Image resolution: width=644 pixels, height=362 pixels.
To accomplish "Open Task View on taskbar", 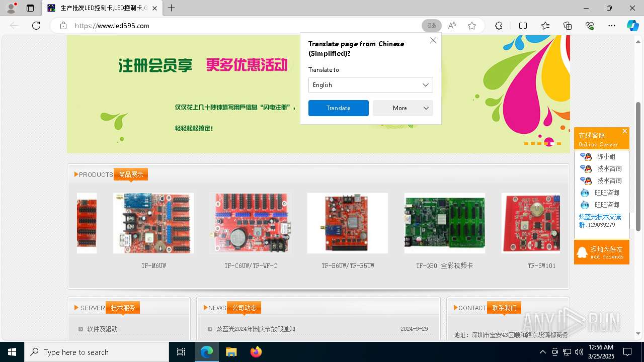I will coord(181,352).
